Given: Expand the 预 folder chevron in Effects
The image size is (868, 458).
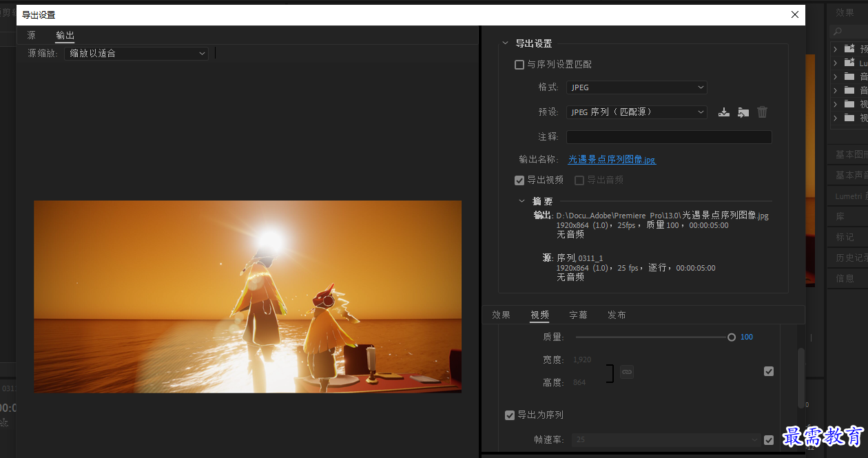Looking at the screenshot, I should tap(836, 49).
